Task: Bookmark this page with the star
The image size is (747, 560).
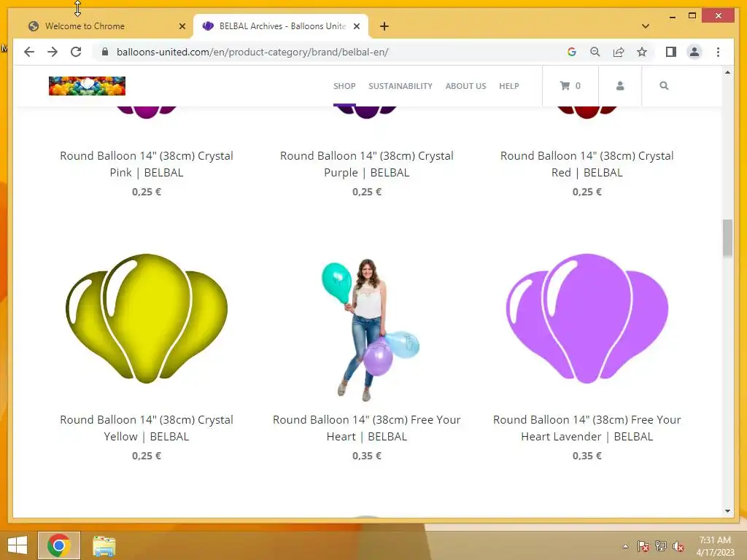Action: click(x=642, y=52)
